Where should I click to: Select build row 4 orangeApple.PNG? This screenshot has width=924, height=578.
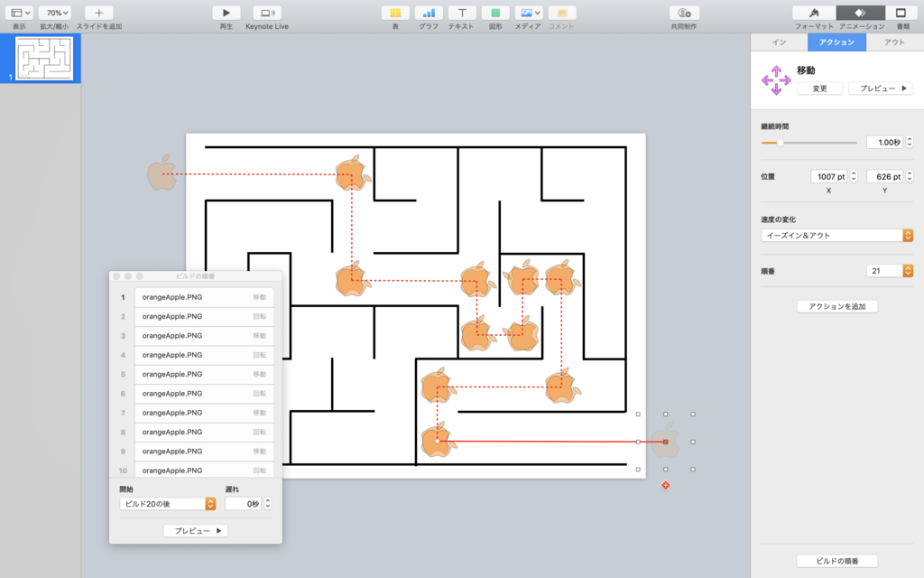pos(204,355)
